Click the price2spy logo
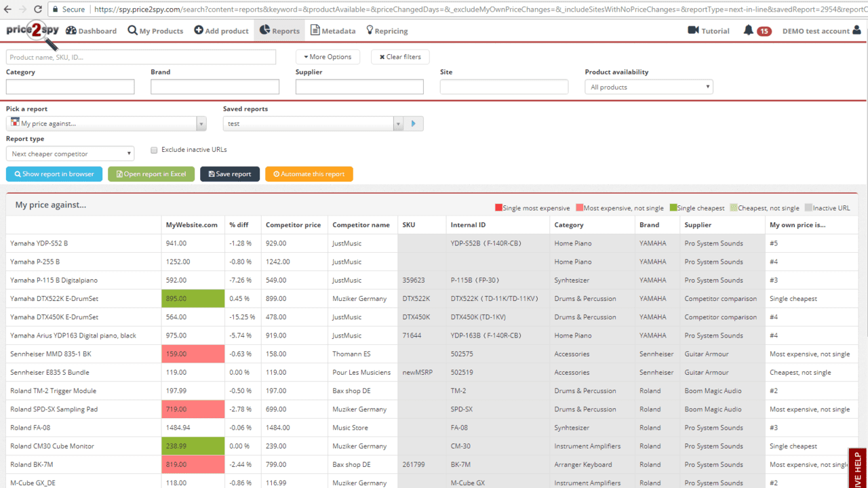Viewport: 868px width, 488px height. click(x=33, y=31)
